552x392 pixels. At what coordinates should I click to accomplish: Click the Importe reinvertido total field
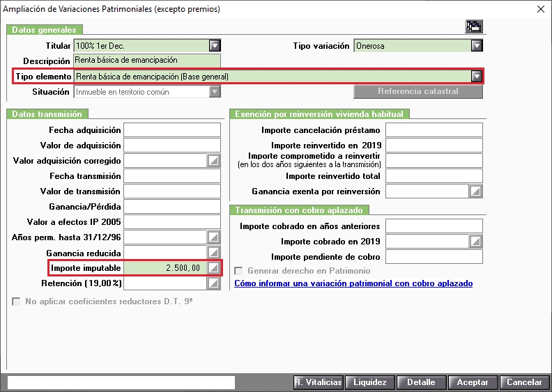pos(434,175)
